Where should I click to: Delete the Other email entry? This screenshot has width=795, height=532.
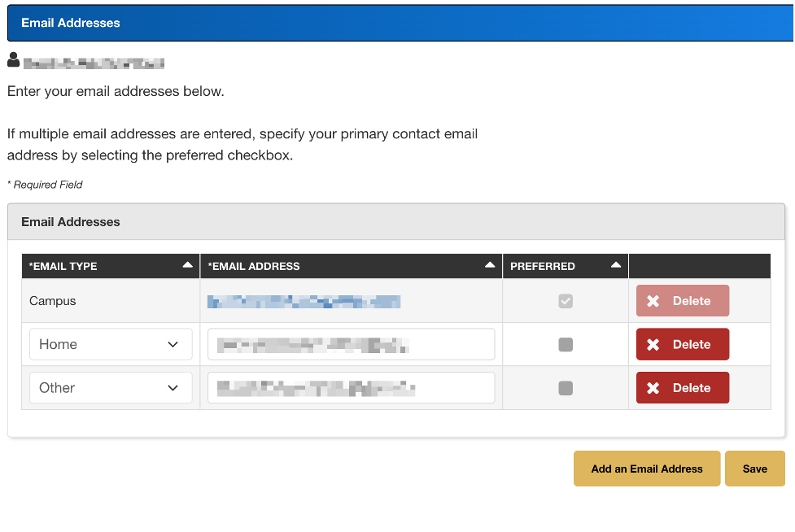coord(683,387)
